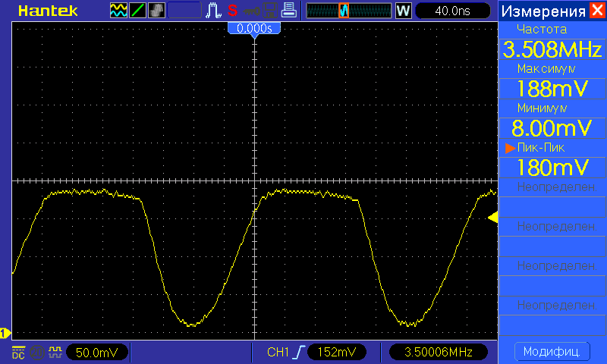Click the 0.000s horizontal trigger position marker

coord(255,28)
